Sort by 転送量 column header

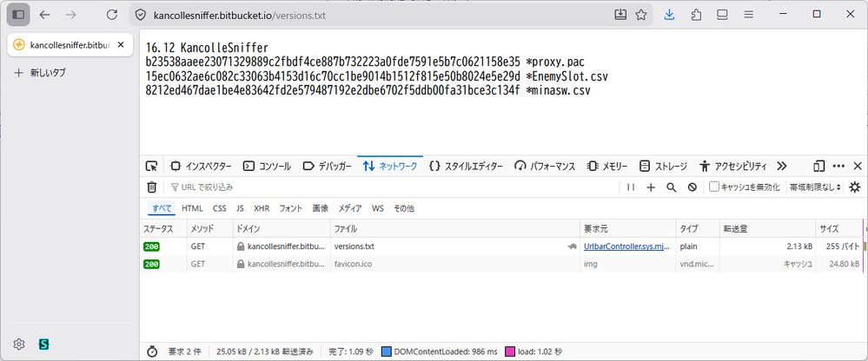point(767,228)
